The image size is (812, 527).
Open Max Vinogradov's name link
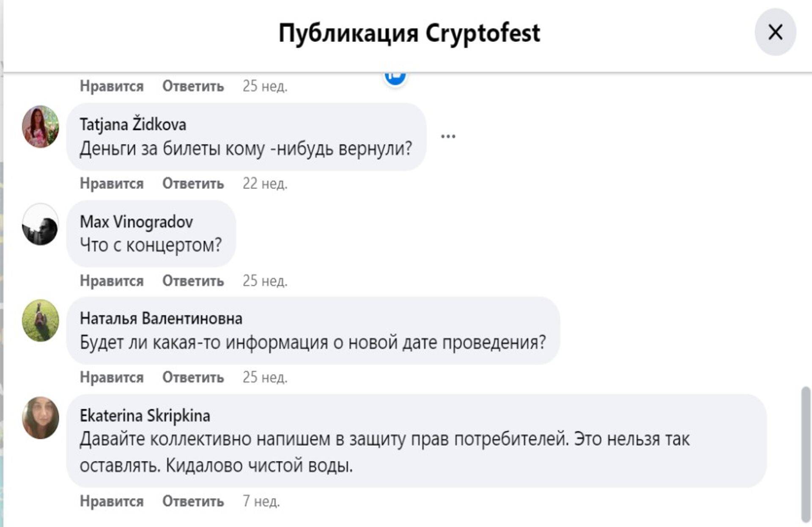pyautogui.click(x=136, y=221)
